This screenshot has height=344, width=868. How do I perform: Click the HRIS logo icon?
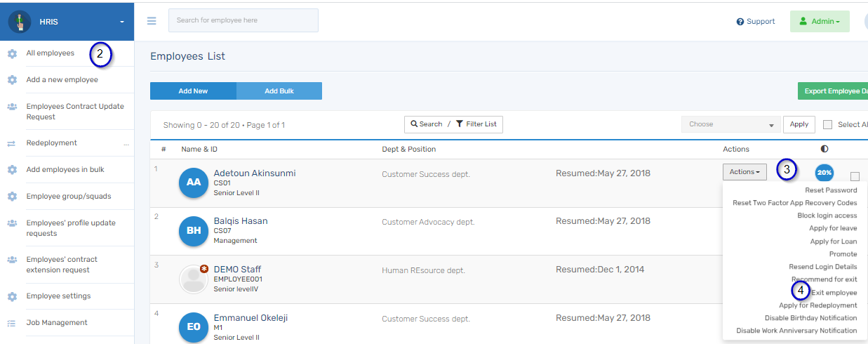(20, 22)
